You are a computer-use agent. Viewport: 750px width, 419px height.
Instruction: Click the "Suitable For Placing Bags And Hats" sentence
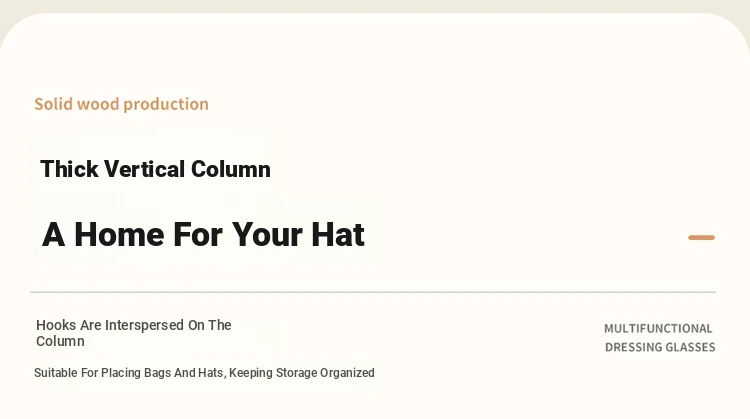[129, 373]
